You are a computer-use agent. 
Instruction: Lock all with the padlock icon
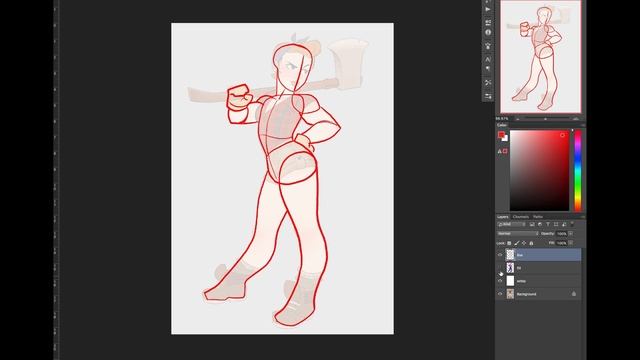tap(531, 243)
